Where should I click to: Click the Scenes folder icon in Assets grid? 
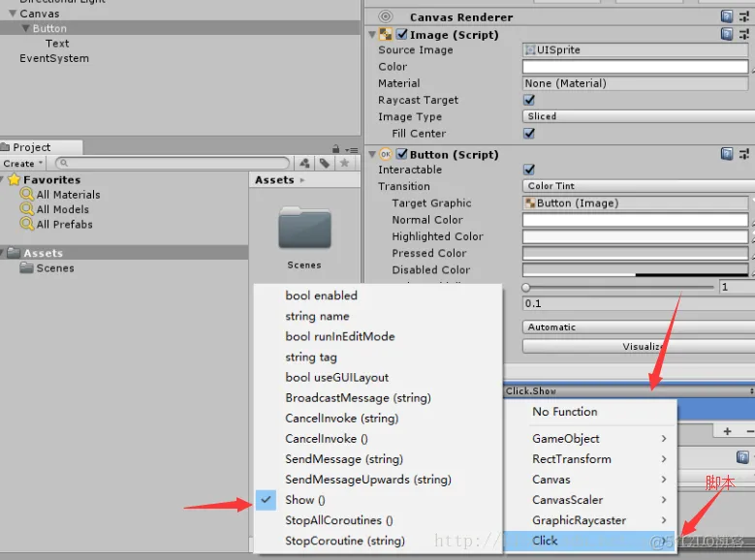(x=304, y=228)
